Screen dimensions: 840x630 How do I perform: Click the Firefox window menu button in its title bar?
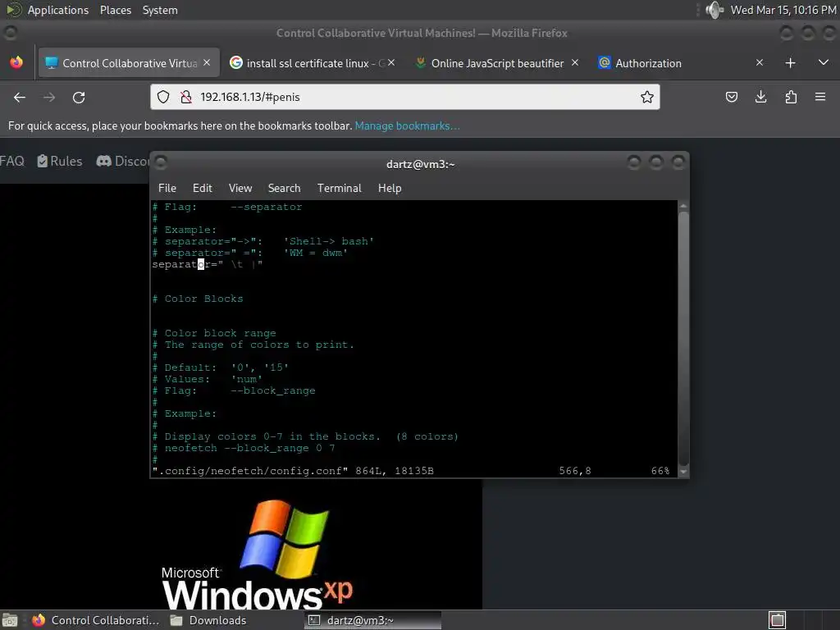click(x=10, y=33)
